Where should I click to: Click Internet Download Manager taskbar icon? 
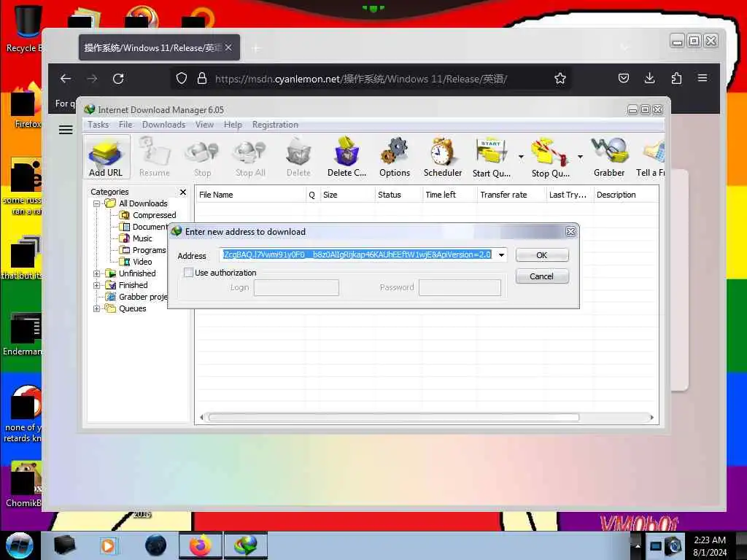[x=245, y=545]
